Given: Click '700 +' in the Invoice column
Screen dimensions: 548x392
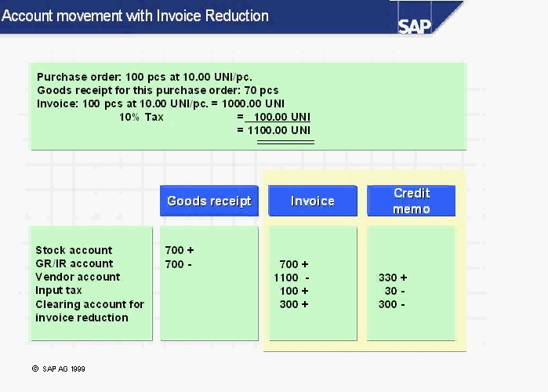Looking at the screenshot, I should [x=293, y=264].
